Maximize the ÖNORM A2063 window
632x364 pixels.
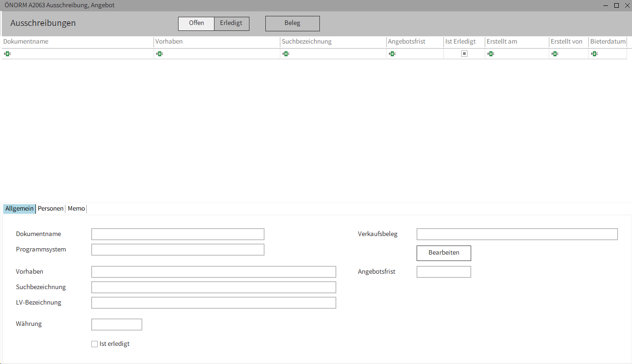click(x=617, y=5)
